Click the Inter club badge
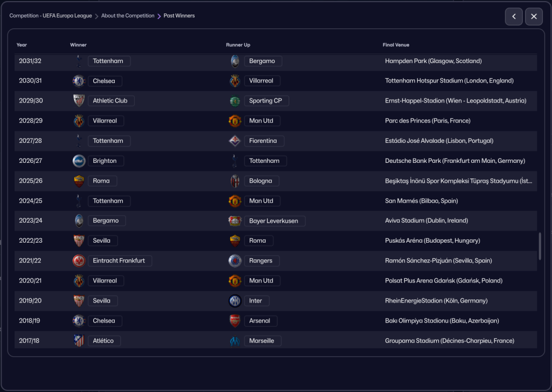The image size is (552, 392). 235,300
